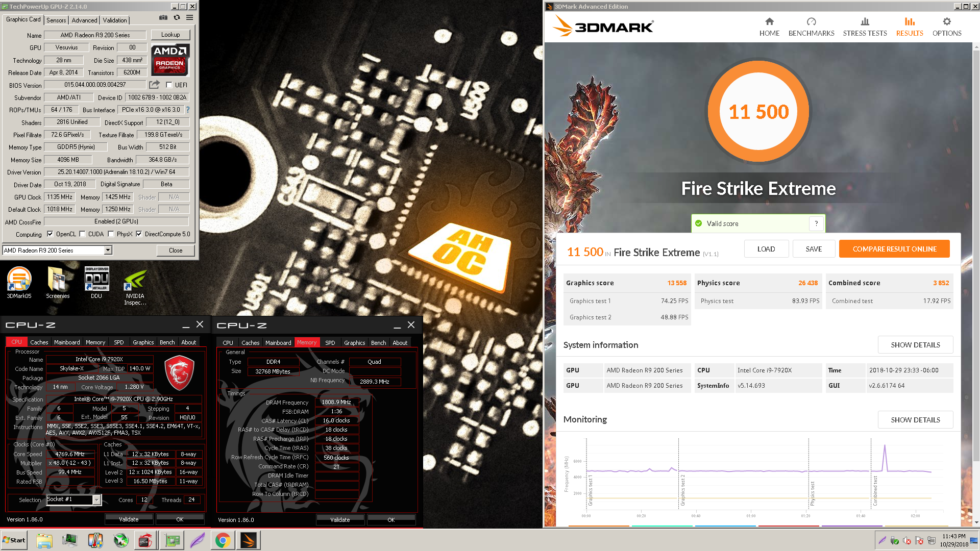Open Windows Explorer from the taskbar
Screen dimensions: 980x551
44,540
